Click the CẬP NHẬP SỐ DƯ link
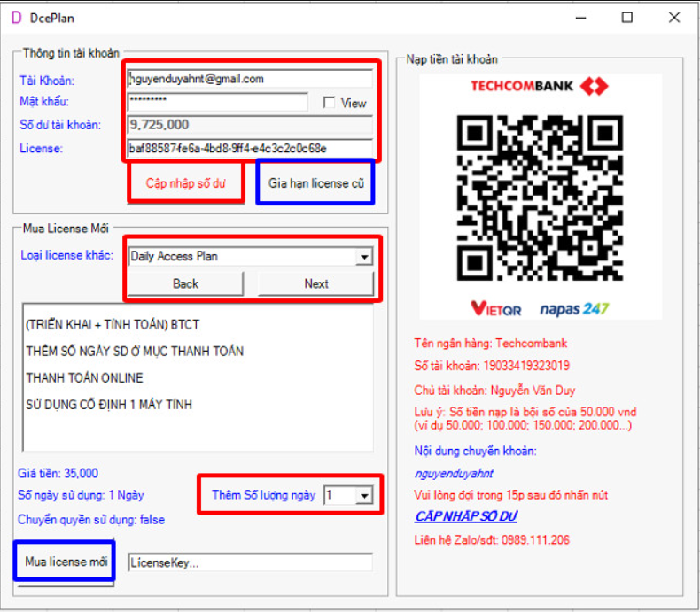The height and width of the screenshot is (612, 700). tap(465, 516)
